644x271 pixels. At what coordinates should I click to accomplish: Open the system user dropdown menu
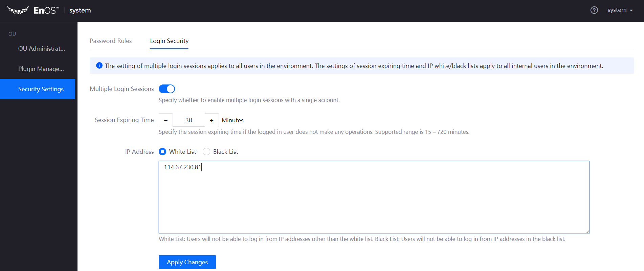point(620,10)
